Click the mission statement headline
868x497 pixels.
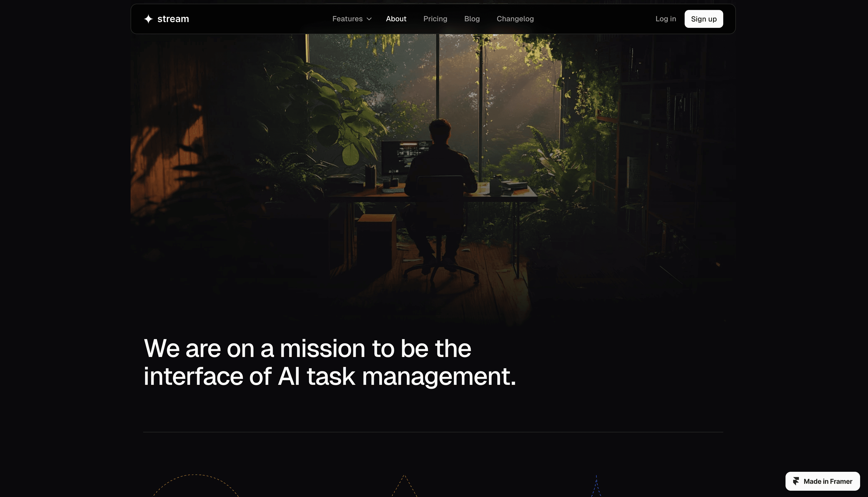[329, 363]
